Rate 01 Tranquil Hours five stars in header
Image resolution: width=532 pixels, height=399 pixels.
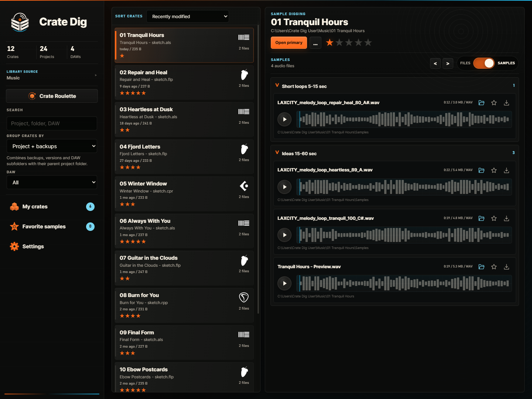pos(368,42)
